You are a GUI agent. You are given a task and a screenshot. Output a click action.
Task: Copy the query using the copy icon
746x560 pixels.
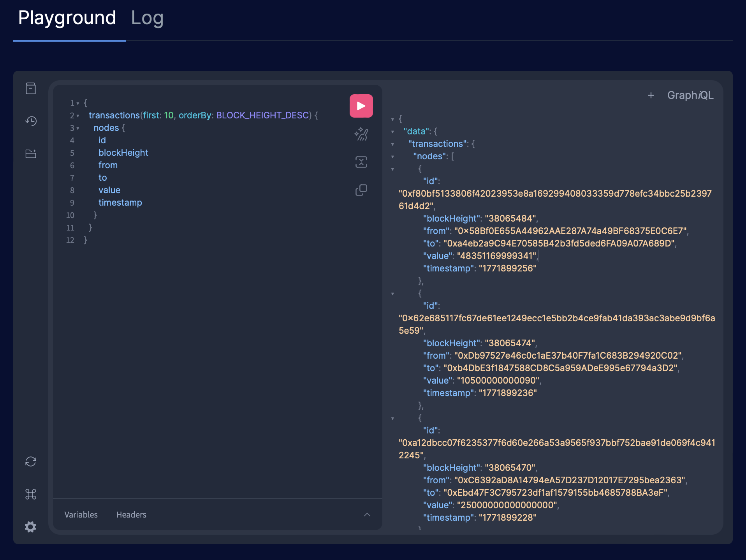[x=361, y=190]
